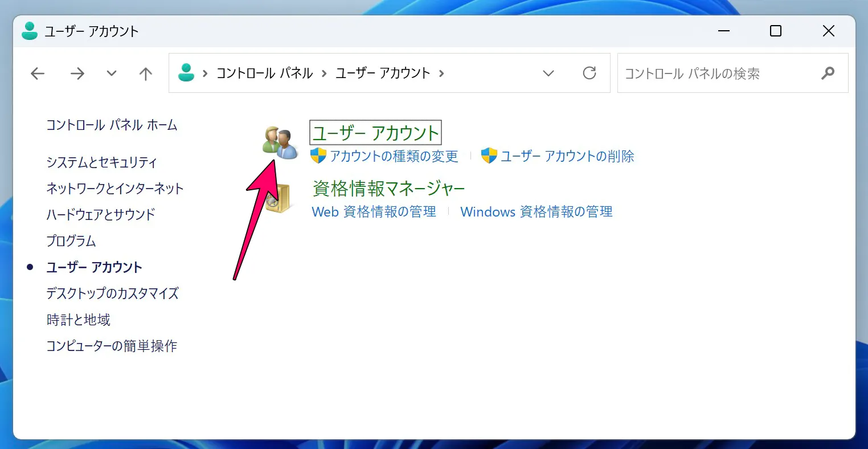Click the UAC shield beside ユーザー アカウントの削除

click(490, 156)
